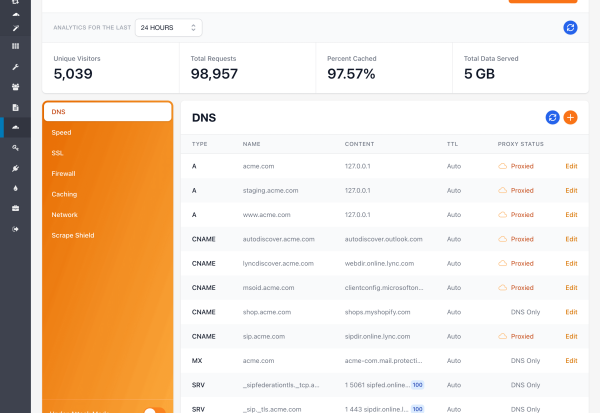Click the sign-out arrow sidebar icon
600x413 pixels.
(x=15, y=229)
